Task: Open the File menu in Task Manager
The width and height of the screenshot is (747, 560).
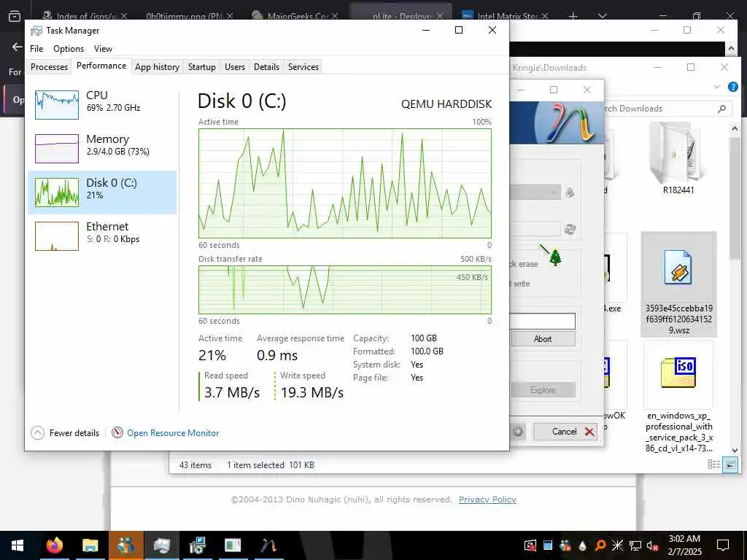Action: pyautogui.click(x=36, y=49)
